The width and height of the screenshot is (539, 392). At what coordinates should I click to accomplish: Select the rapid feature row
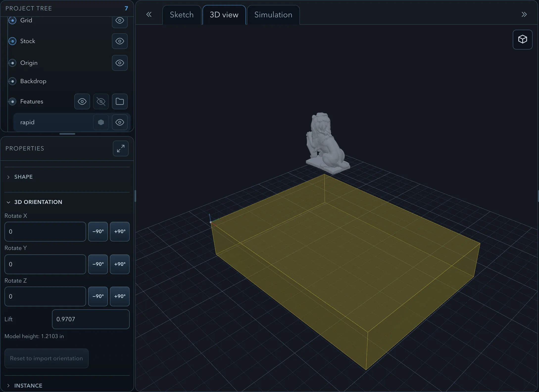(72, 122)
